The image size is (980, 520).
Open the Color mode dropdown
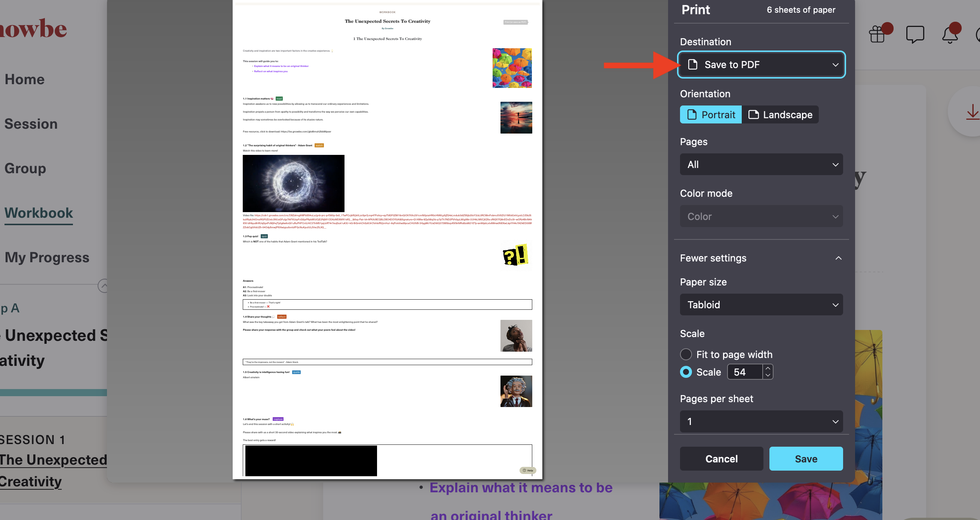click(x=761, y=216)
